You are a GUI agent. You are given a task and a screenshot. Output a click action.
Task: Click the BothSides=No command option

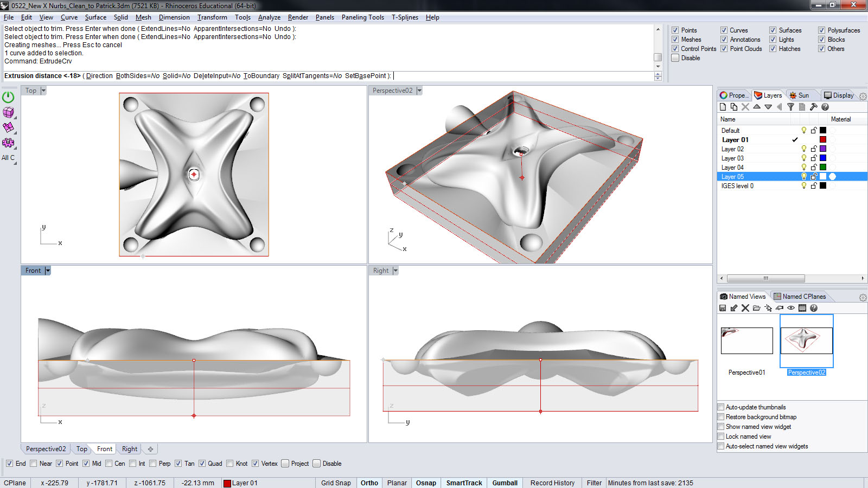(138, 76)
